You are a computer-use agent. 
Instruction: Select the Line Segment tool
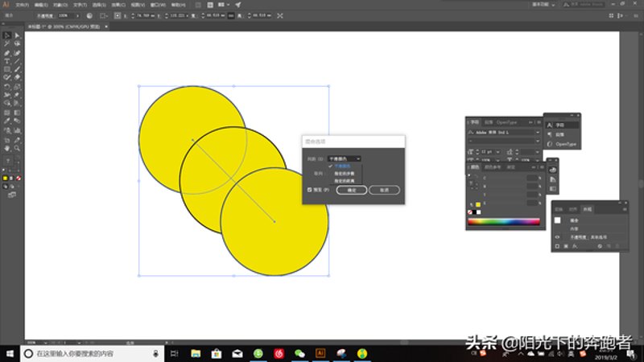(x=17, y=61)
